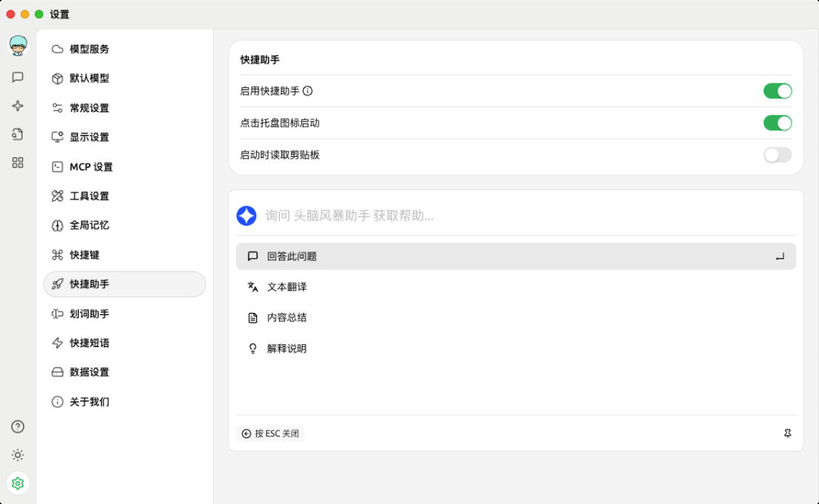Viewport: 819px width, 504px height.
Task: Click the 设置 window title
Action: coord(60,14)
